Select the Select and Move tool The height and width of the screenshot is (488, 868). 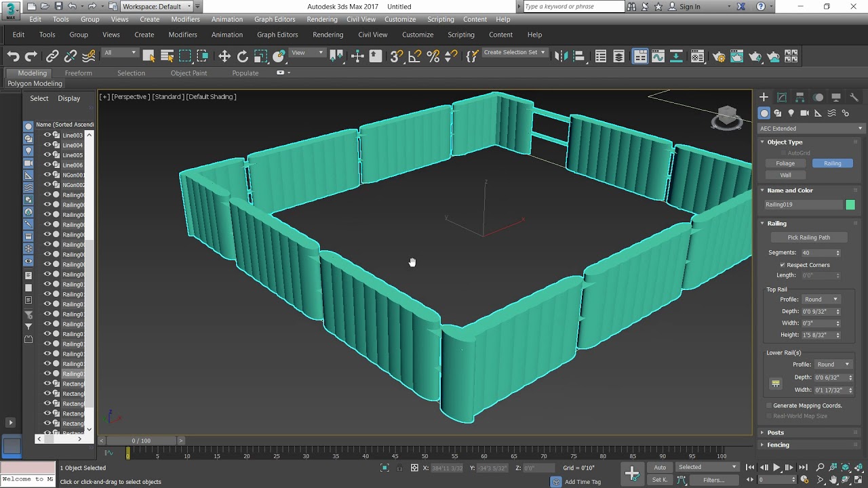(224, 56)
